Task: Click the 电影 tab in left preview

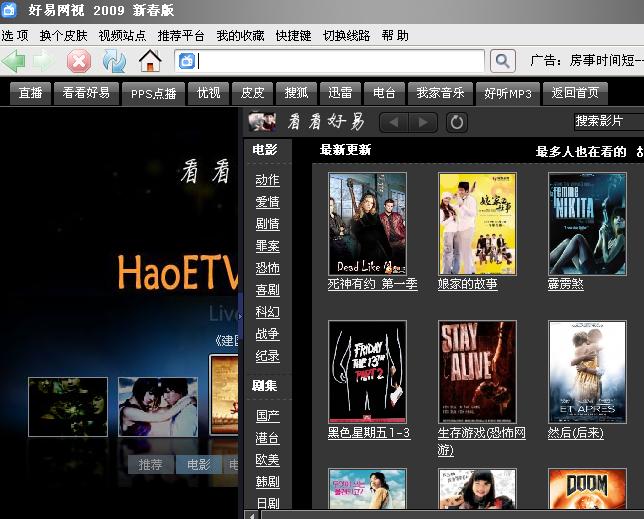Action: [x=199, y=464]
